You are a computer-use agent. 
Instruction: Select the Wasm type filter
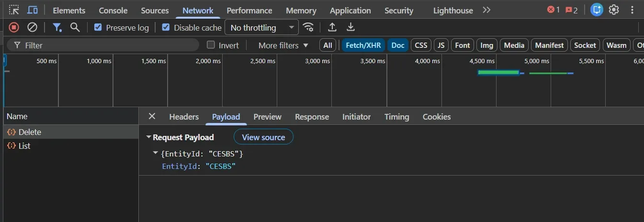616,45
